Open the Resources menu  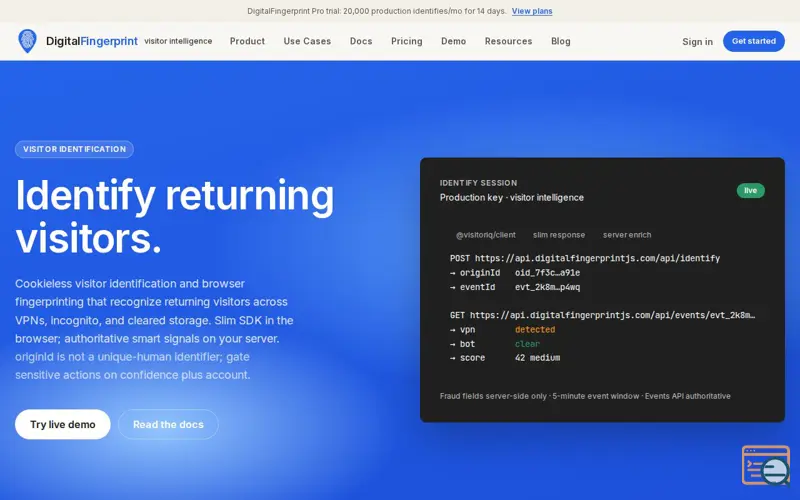point(508,41)
